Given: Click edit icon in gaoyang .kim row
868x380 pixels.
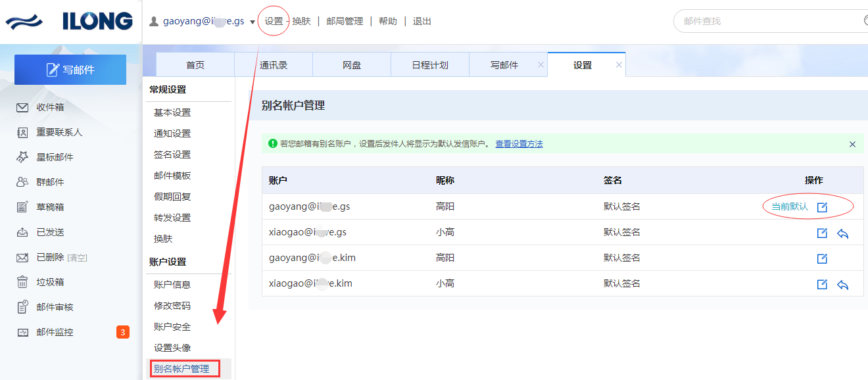Looking at the screenshot, I should click(822, 258).
